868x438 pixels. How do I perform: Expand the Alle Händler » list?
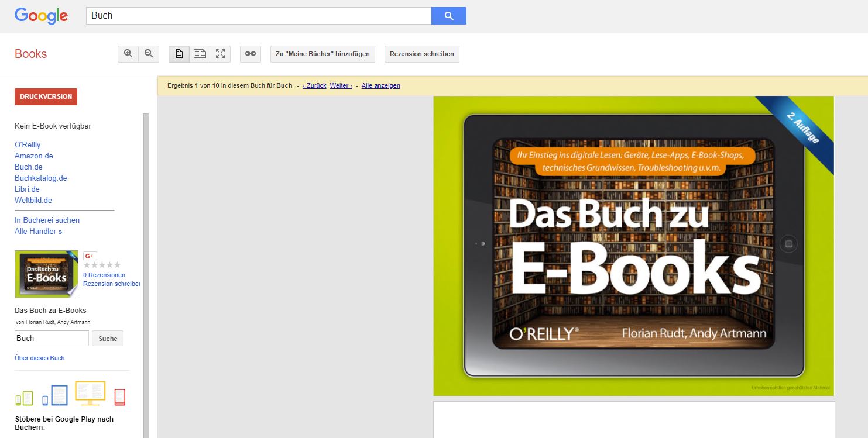click(38, 231)
